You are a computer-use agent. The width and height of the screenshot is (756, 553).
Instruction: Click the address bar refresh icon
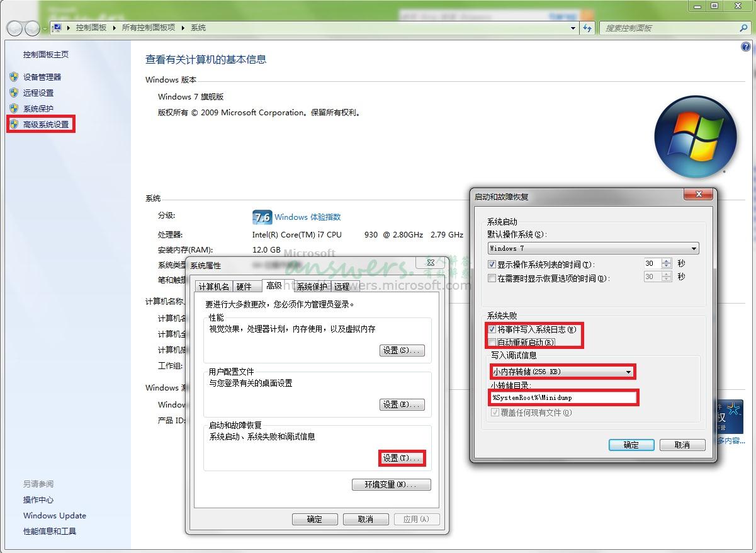(x=587, y=28)
